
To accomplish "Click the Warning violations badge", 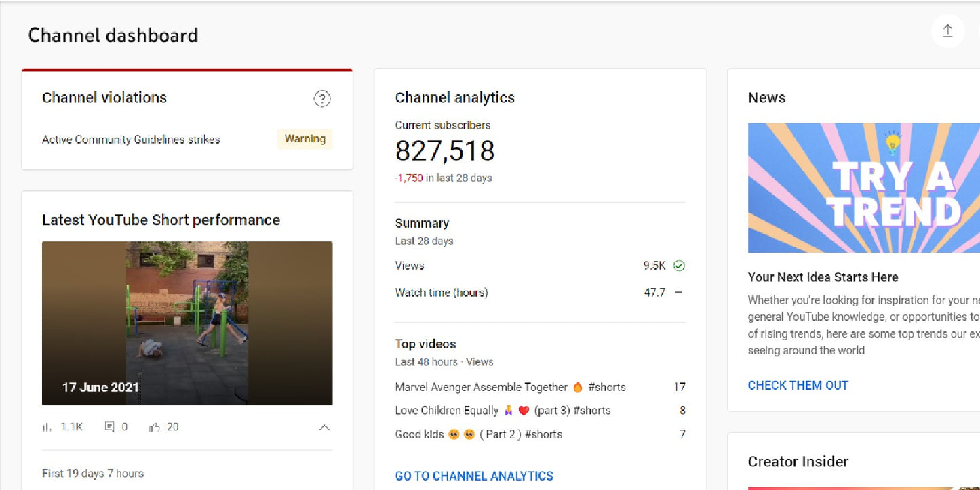I will (305, 139).
